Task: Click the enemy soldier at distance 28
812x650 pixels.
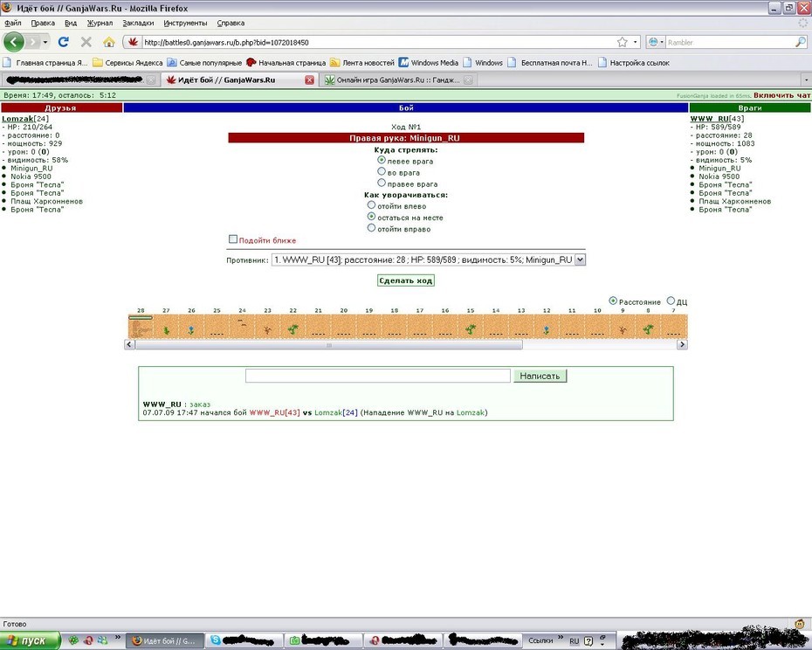Action: click(141, 328)
